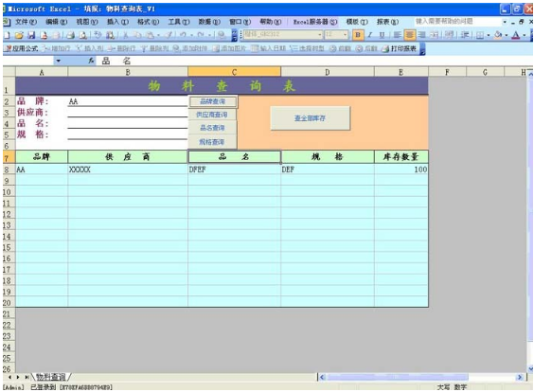The image size is (534, 392).
Task: Open the 格式 menu
Action: click(148, 22)
